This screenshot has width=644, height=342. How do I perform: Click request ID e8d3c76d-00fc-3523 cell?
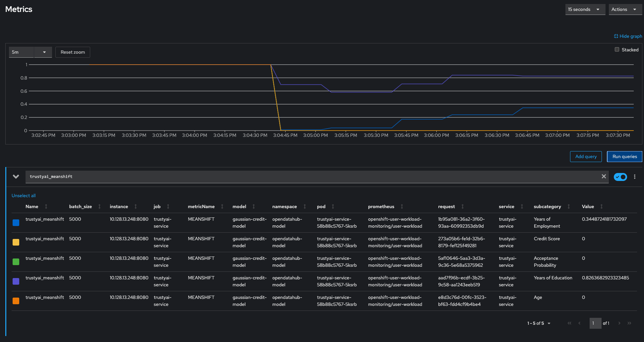462,301
